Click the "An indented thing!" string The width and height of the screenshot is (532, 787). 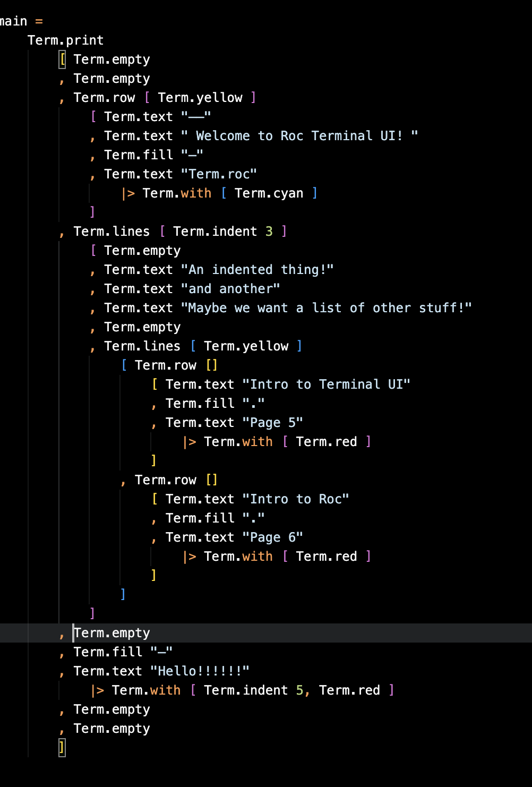pyautogui.click(x=258, y=270)
